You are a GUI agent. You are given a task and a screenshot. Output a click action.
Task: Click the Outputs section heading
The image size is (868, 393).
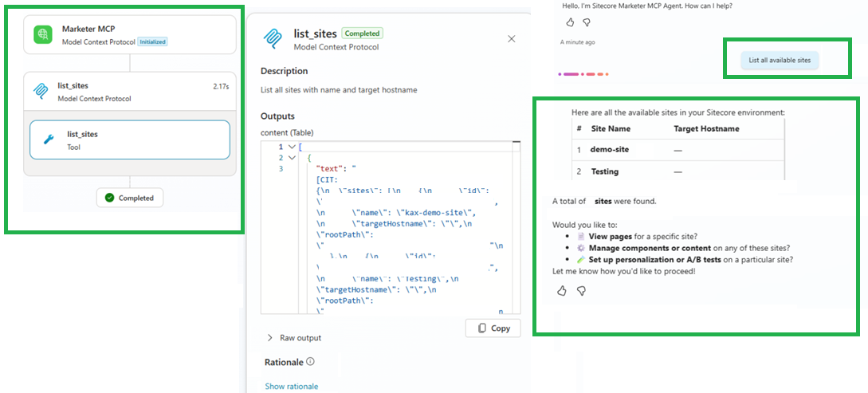pos(277,116)
